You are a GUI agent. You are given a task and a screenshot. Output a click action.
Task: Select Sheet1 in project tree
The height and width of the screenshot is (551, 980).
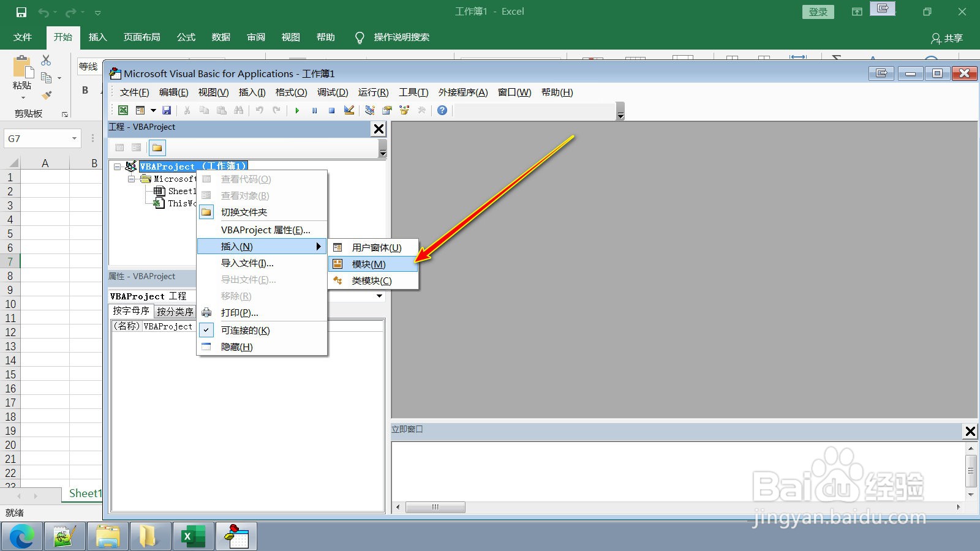(x=181, y=191)
